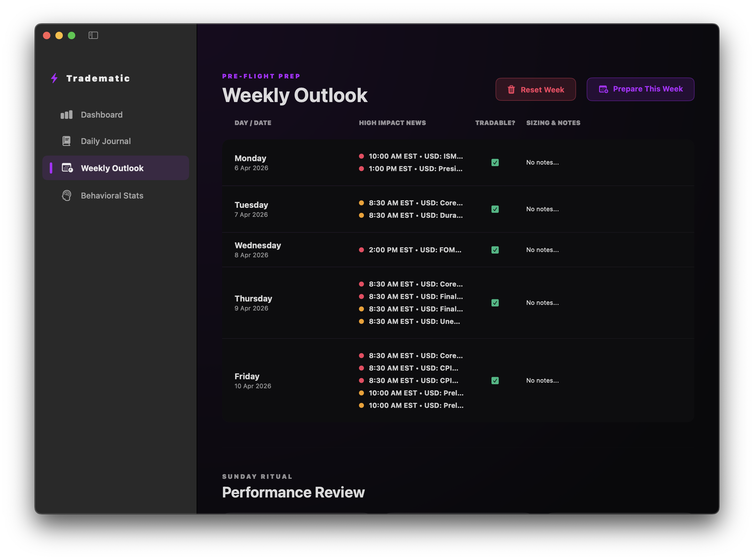Click the Trademate lightning bolt logo
Viewport: 754px width, 560px height.
pyautogui.click(x=54, y=78)
